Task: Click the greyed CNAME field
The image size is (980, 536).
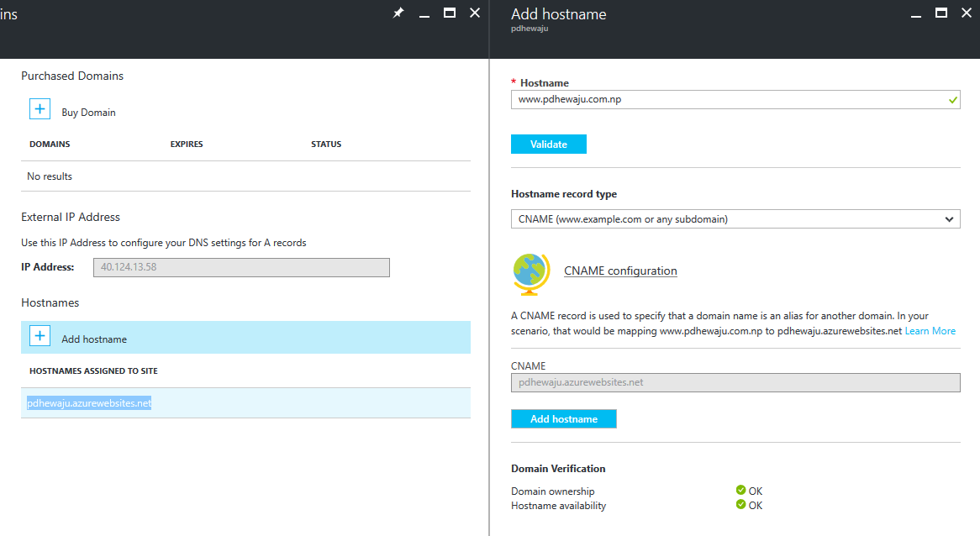Action: click(x=735, y=382)
